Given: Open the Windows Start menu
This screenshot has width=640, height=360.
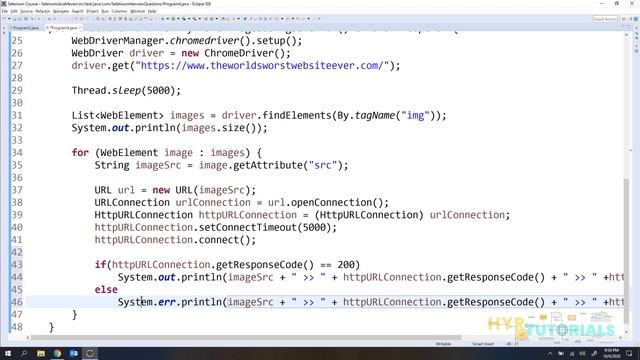Looking at the screenshot, I should pos(8,353).
